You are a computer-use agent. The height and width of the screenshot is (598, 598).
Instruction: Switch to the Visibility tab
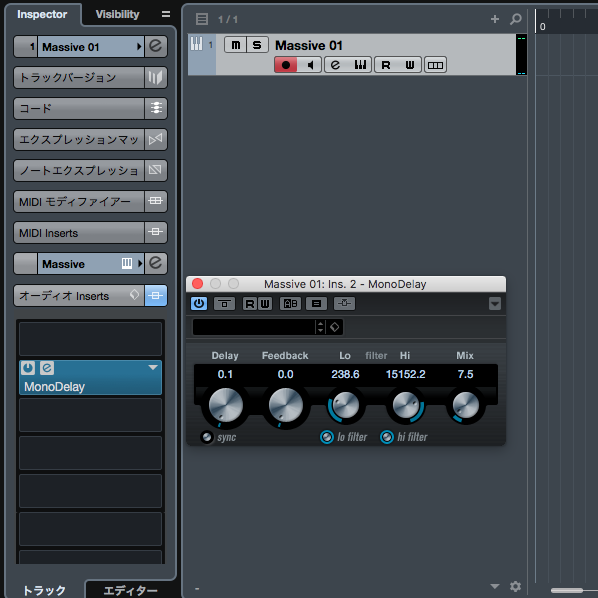pyautogui.click(x=117, y=14)
